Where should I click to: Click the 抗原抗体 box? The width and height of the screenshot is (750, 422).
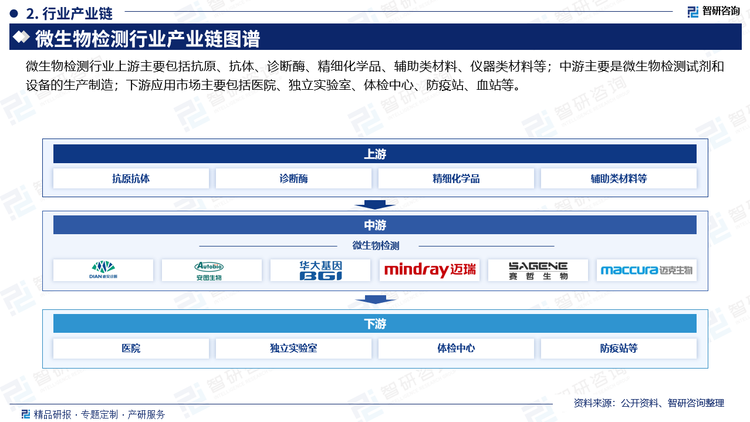point(131,178)
